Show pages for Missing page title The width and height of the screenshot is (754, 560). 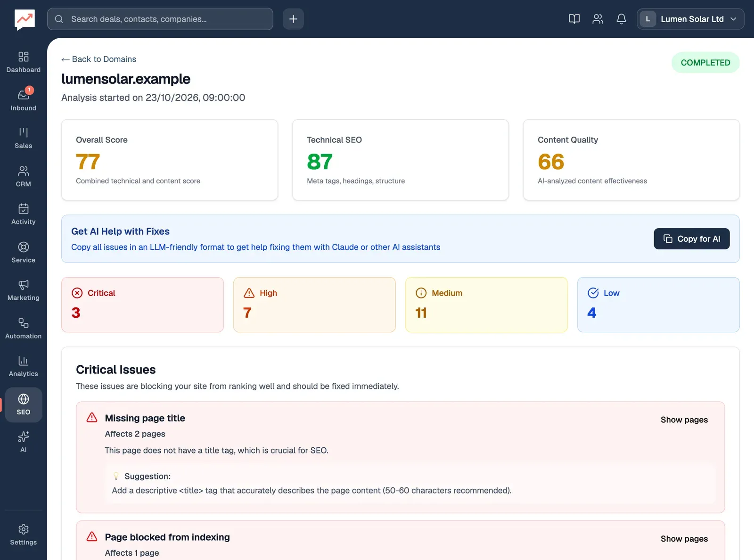point(684,420)
